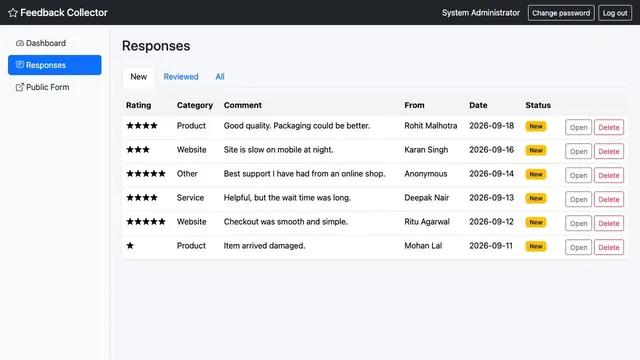The height and width of the screenshot is (360, 640).
Task: Click the name Karan Singh
Action: coord(426,150)
